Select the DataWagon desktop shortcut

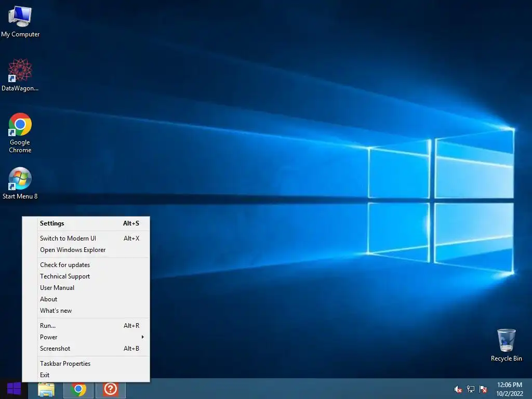(x=20, y=75)
